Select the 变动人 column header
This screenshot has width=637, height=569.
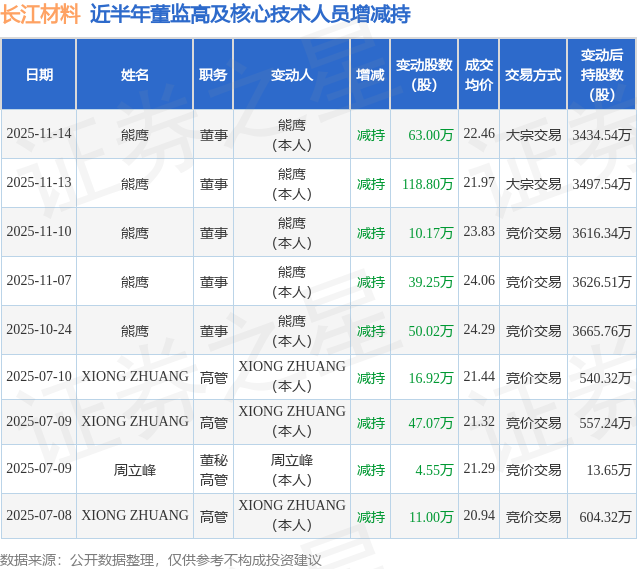pyautogui.click(x=292, y=75)
